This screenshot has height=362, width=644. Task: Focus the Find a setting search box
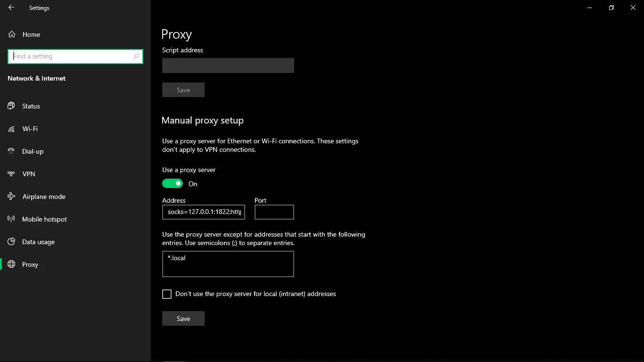pyautogui.click(x=75, y=57)
